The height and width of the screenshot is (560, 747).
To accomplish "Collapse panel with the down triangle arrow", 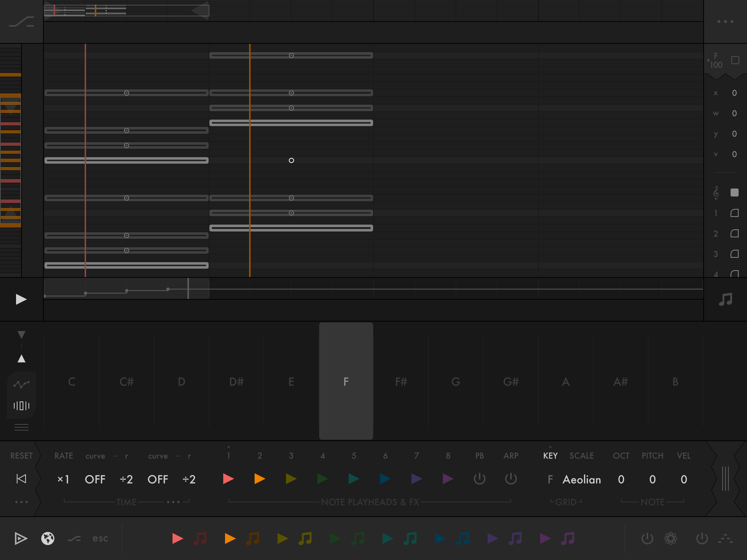I will click(x=22, y=334).
